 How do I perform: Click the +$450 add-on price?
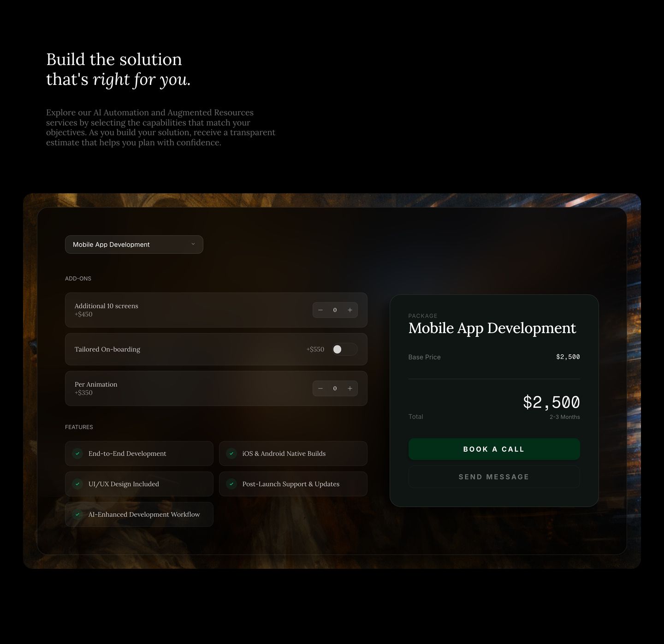(83, 314)
